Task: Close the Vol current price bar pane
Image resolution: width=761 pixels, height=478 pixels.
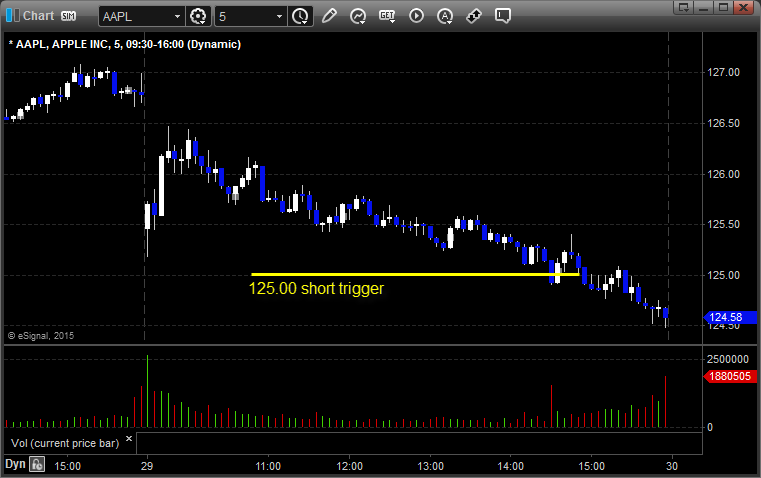Action: pyautogui.click(x=129, y=439)
